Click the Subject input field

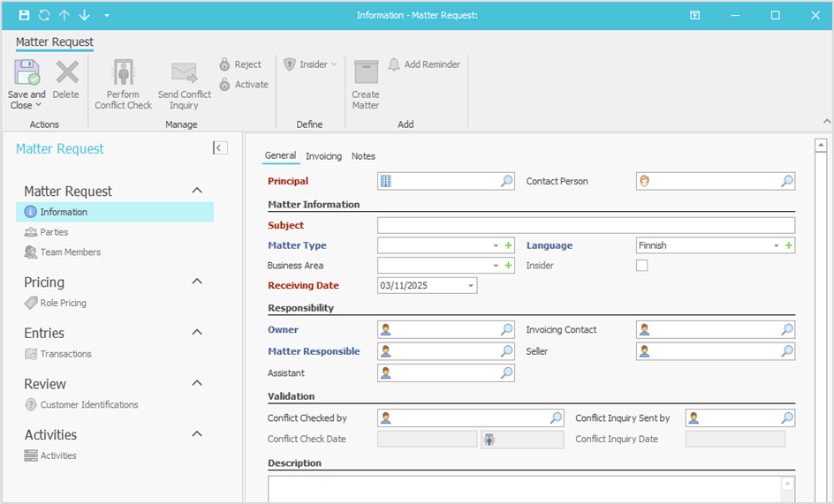(x=585, y=225)
